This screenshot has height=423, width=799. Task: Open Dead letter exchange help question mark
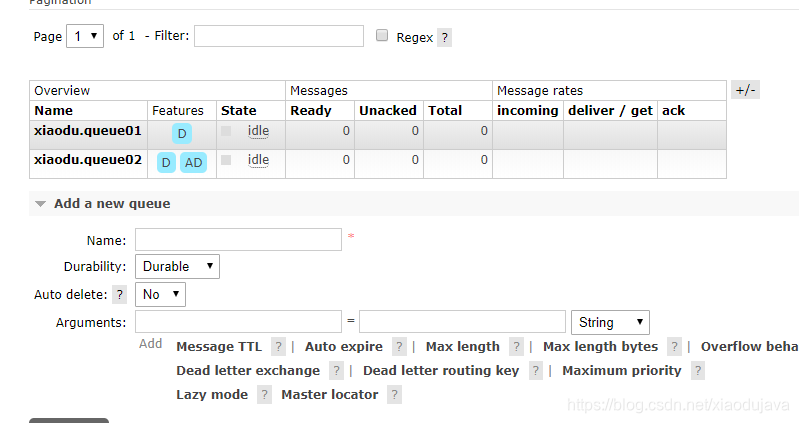pyautogui.click(x=336, y=371)
